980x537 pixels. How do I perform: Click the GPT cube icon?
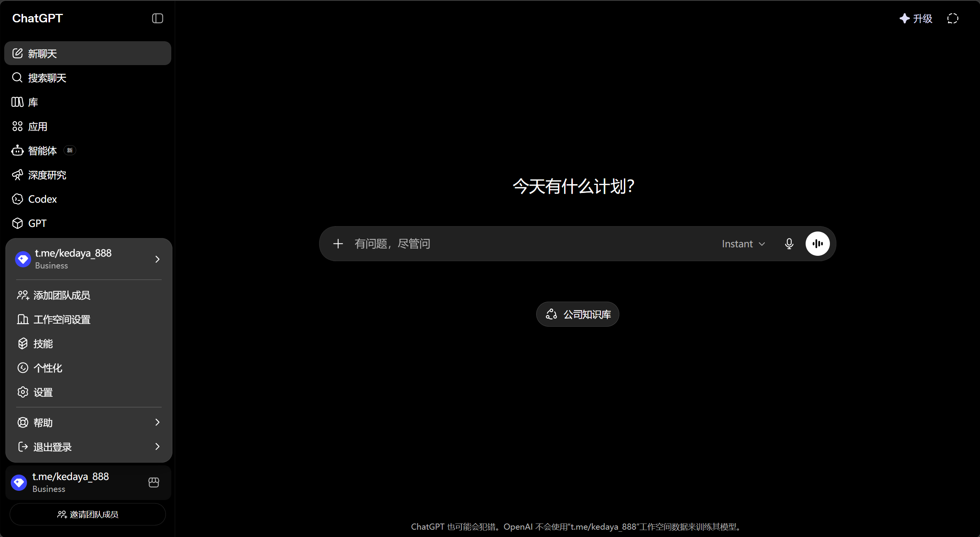coord(17,223)
